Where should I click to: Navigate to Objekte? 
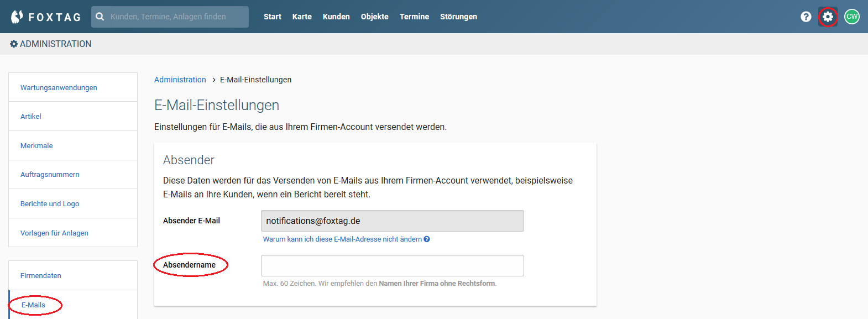point(375,17)
